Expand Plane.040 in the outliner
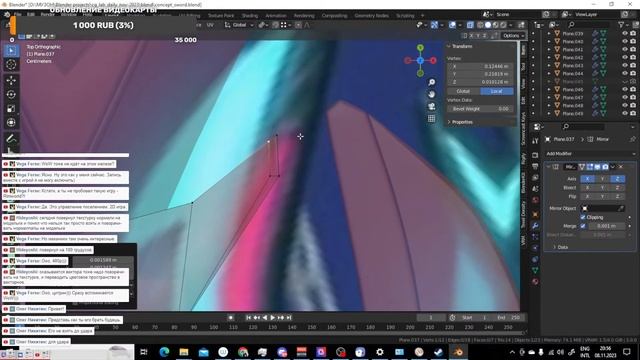The image size is (640, 360). pyautogui.click(x=549, y=42)
